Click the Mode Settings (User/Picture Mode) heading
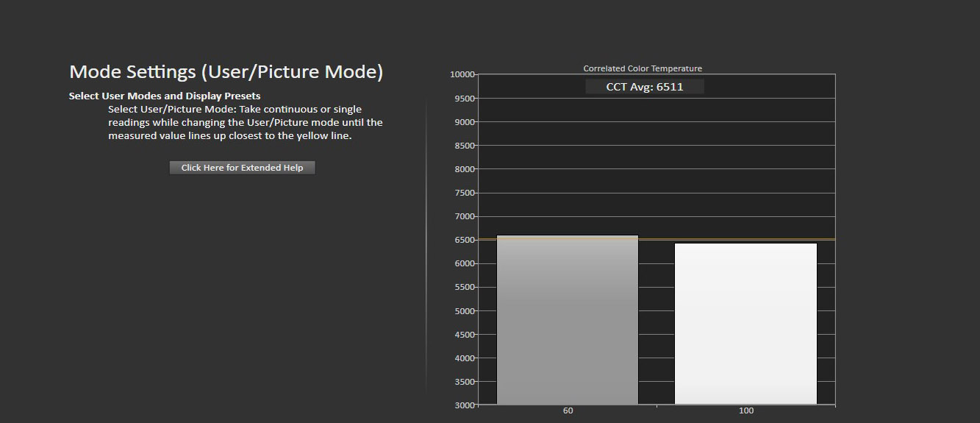The width and height of the screenshot is (980, 423). coord(226,72)
